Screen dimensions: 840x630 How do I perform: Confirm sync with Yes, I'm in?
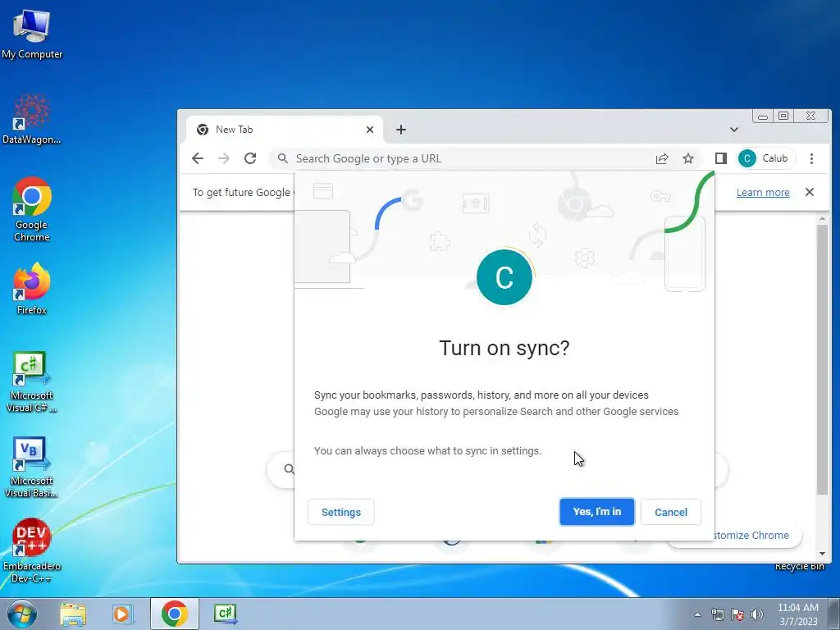click(x=597, y=512)
